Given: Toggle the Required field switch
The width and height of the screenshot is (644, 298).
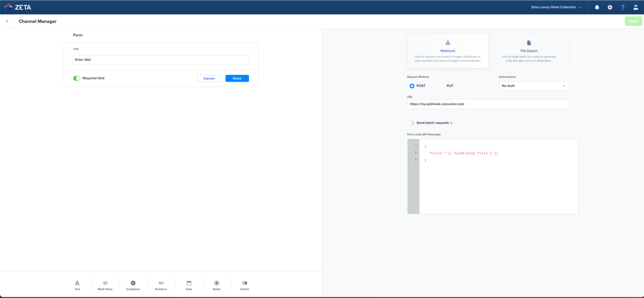Looking at the screenshot, I should [x=76, y=78].
